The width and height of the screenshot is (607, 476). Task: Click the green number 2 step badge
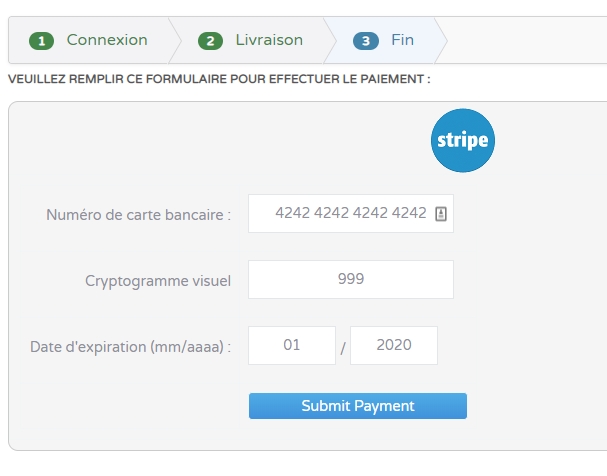click(x=210, y=41)
